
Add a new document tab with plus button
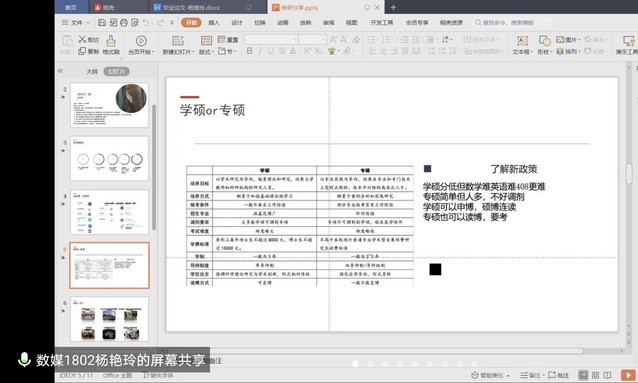pos(393,7)
